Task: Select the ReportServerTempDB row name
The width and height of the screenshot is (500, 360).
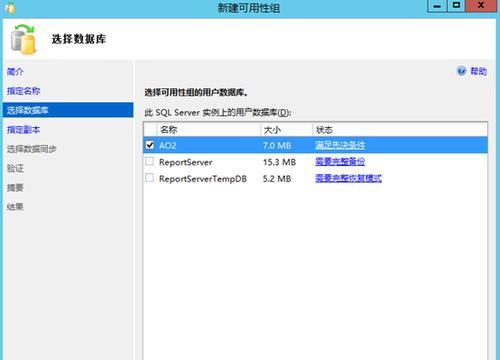Action: pos(203,179)
